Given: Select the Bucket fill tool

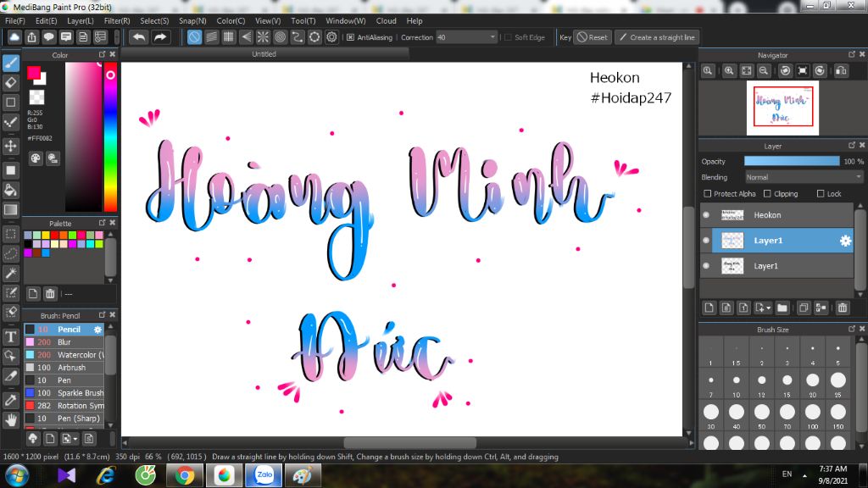Looking at the screenshot, I should pos(10,191).
